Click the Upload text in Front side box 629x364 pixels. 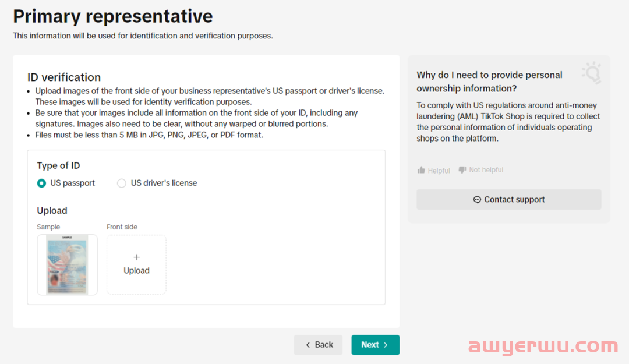(x=136, y=270)
